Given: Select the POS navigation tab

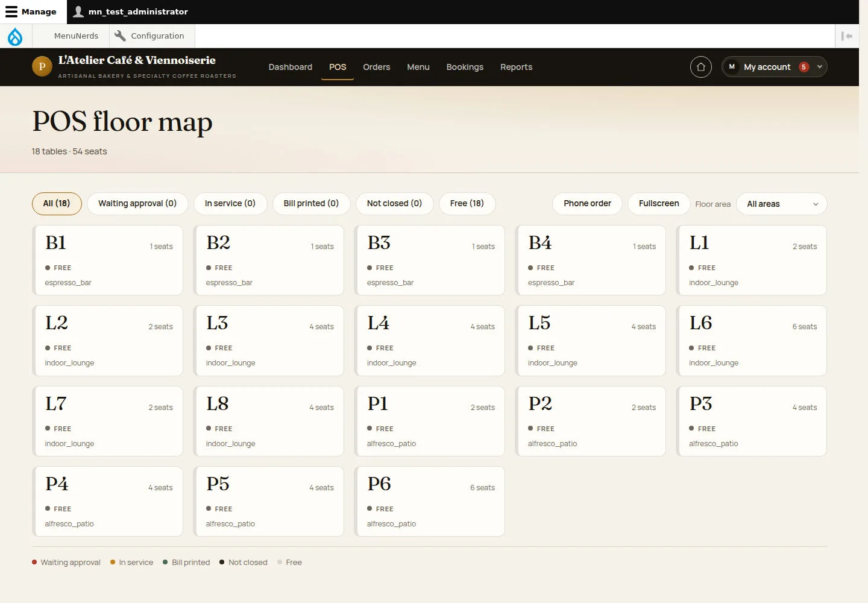Looking at the screenshot, I should click(338, 67).
